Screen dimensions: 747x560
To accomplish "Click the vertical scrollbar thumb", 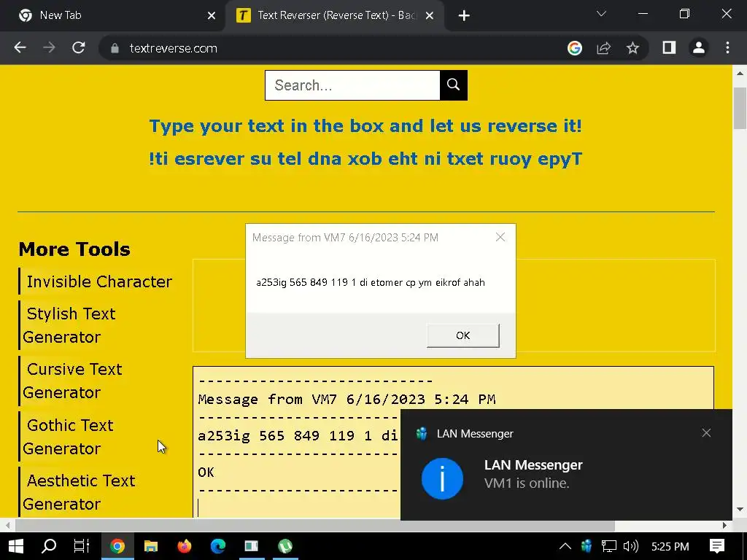I will (740, 108).
